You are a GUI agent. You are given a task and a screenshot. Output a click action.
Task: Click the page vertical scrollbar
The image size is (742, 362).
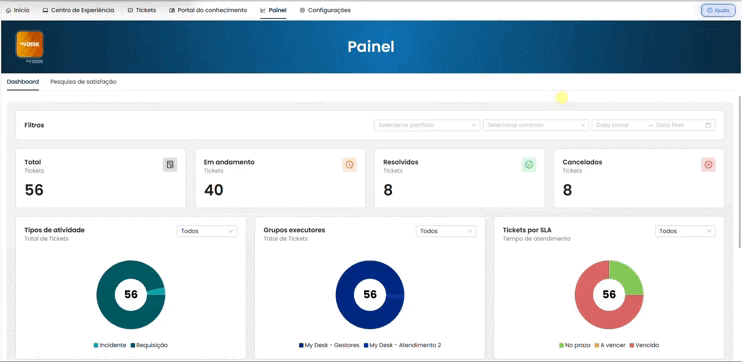[740, 171]
